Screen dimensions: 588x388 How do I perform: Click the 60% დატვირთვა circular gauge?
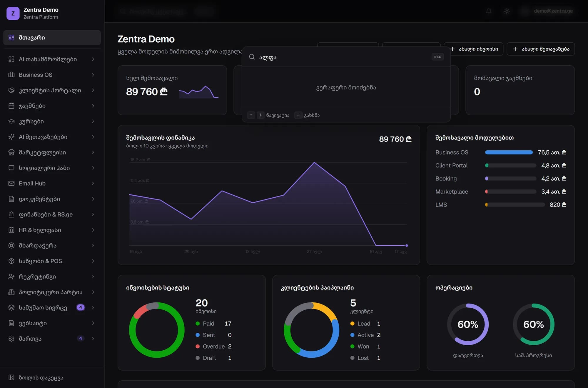(x=468, y=324)
